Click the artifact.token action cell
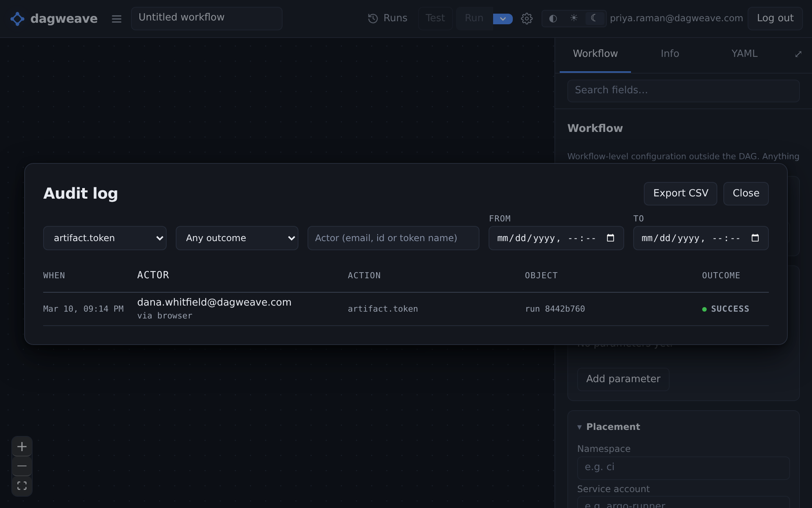Screen dimensions: 812x508 [x=383, y=309]
